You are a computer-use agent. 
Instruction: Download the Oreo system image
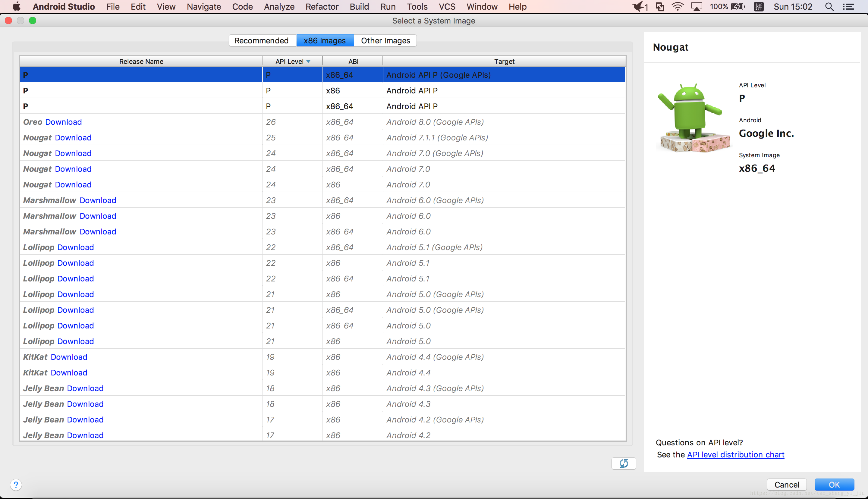[63, 122]
